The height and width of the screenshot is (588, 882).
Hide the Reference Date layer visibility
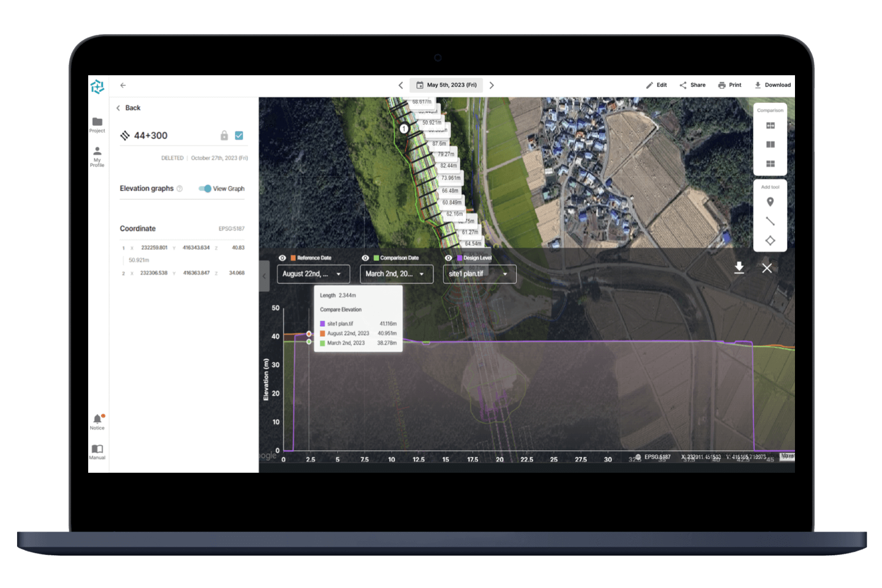point(284,258)
